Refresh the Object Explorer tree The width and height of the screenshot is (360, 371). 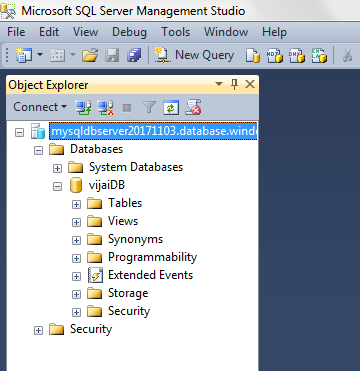[171, 107]
